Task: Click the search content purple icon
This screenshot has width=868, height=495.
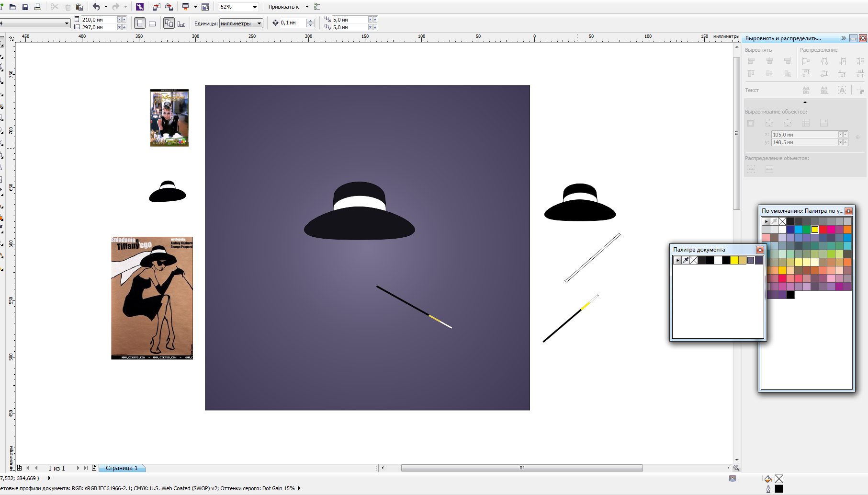Action: click(x=140, y=7)
